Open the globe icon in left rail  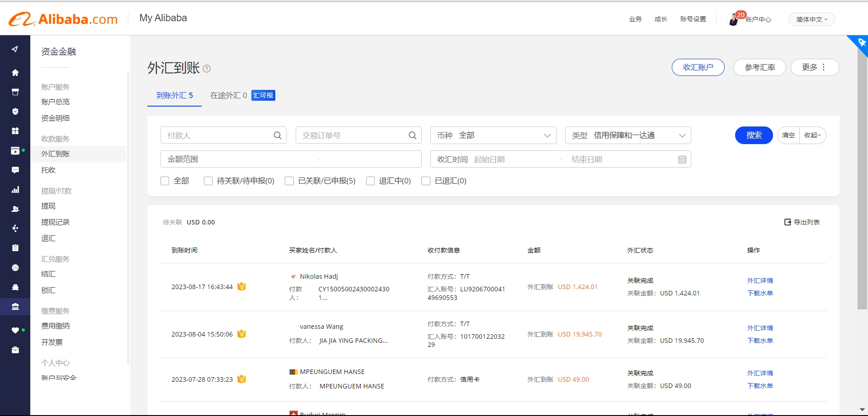pos(15,267)
